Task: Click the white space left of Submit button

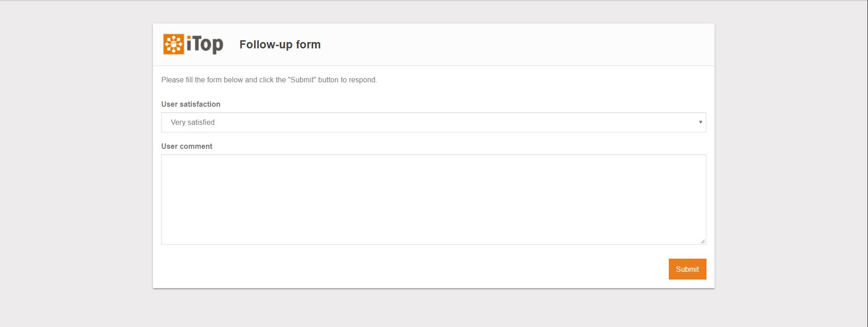Action: [x=407, y=269]
